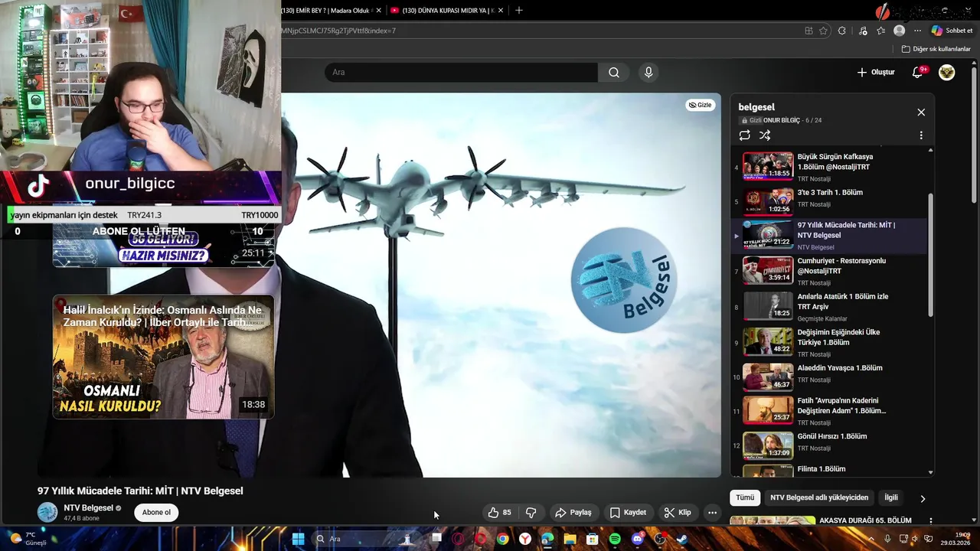Select the Tümü filter chip
980x551 pixels.
tap(745, 497)
